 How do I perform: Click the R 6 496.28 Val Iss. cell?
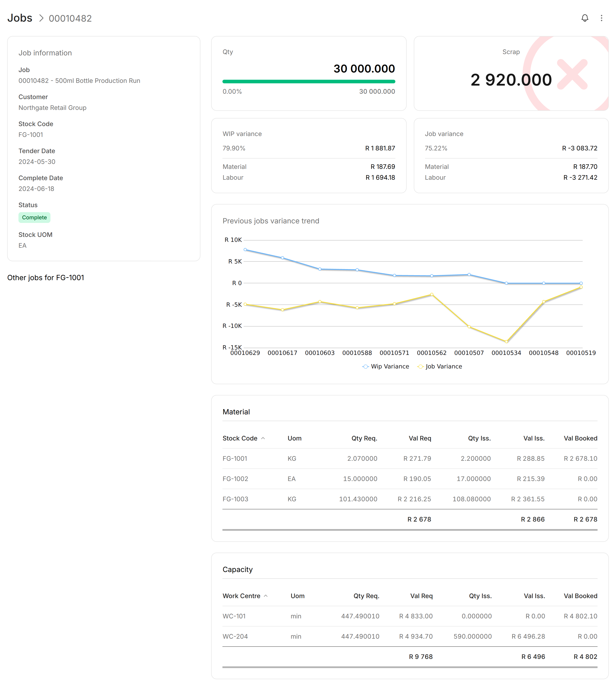[528, 636]
